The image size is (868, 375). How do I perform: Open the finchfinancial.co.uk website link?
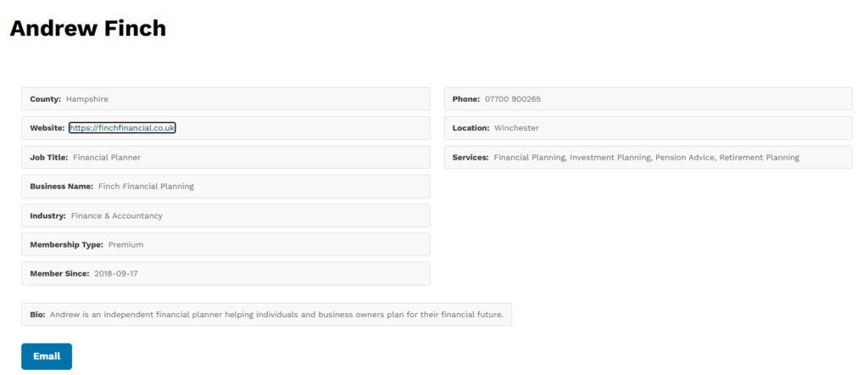click(122, 128)
